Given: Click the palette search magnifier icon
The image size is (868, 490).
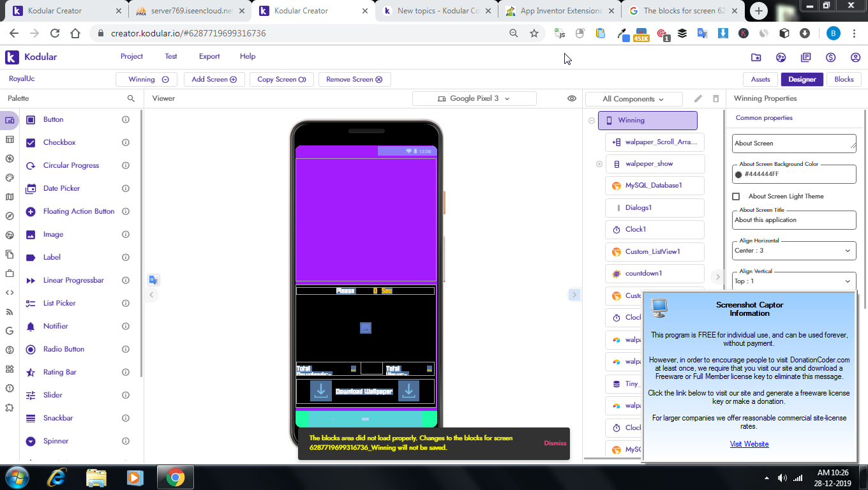Looking at the screenshot, I should 131,98.
